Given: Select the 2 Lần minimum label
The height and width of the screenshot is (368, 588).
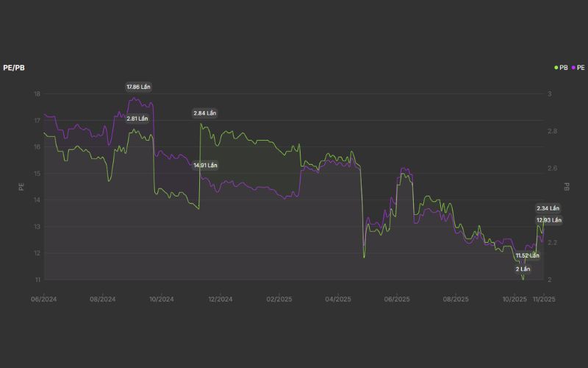Looking at the screenshot, I should [x=523, y=269].
